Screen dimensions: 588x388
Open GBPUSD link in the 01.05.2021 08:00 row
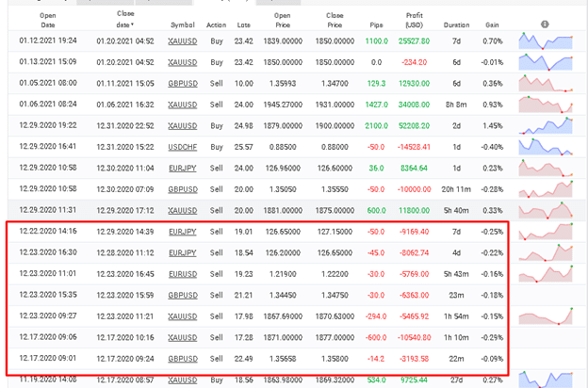pos(183,84)
